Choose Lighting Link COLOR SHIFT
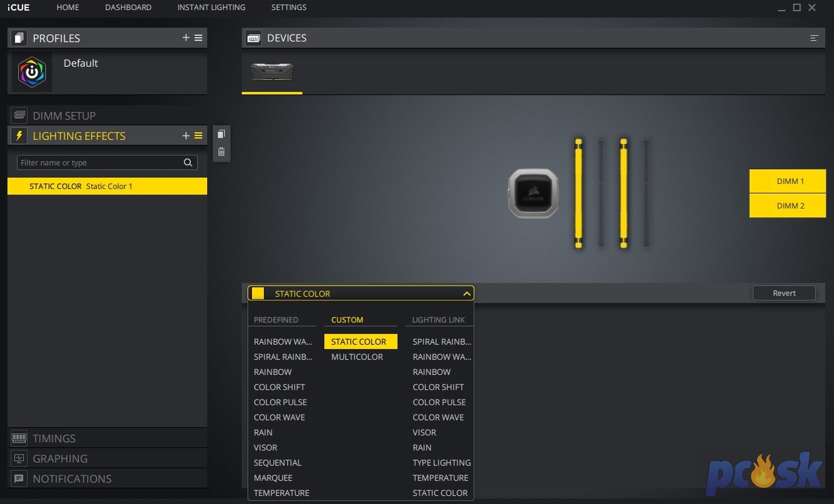Viewport: 834px width, 504px height. [x=438, y=387]
